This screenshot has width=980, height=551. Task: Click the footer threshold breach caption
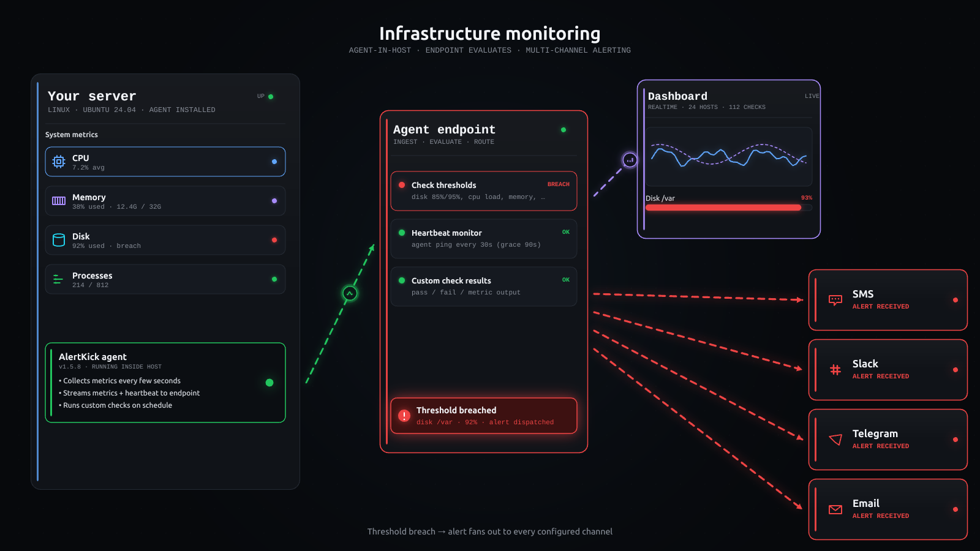click(x=490, y=531)
